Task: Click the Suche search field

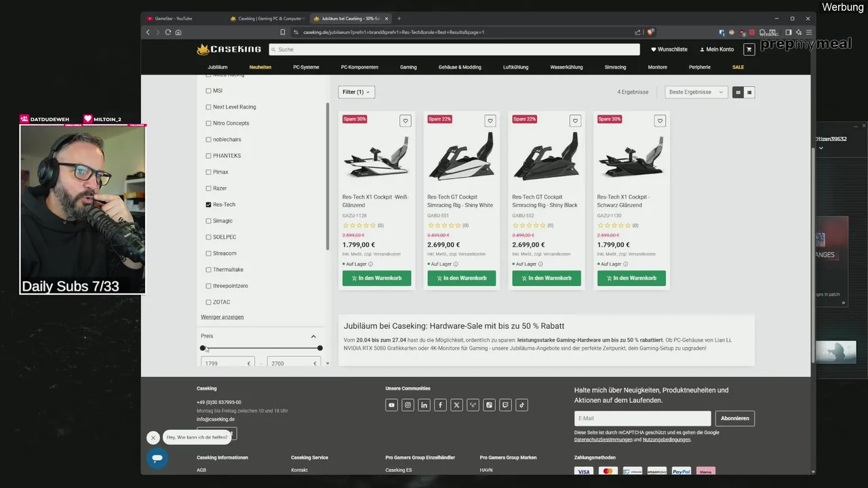Action: 454,49
